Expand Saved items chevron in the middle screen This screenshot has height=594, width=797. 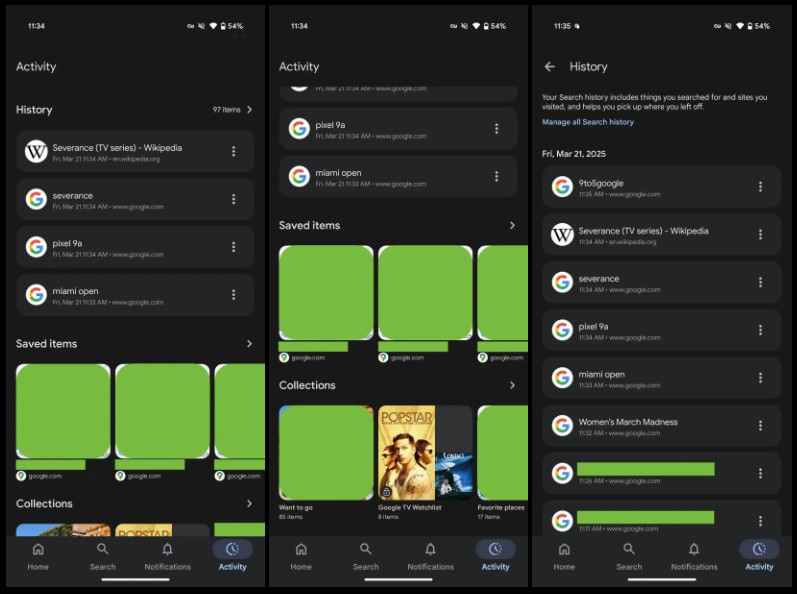tap(512, 226)
